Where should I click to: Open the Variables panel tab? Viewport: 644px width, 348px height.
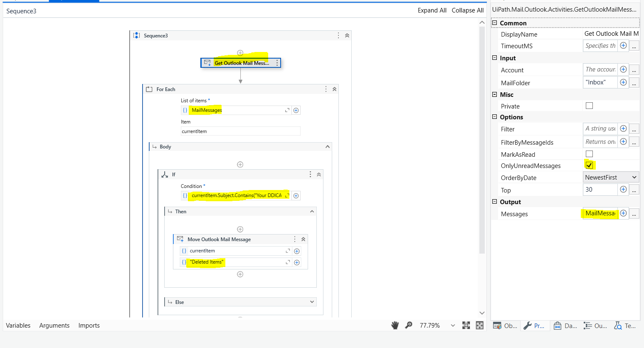18,325
